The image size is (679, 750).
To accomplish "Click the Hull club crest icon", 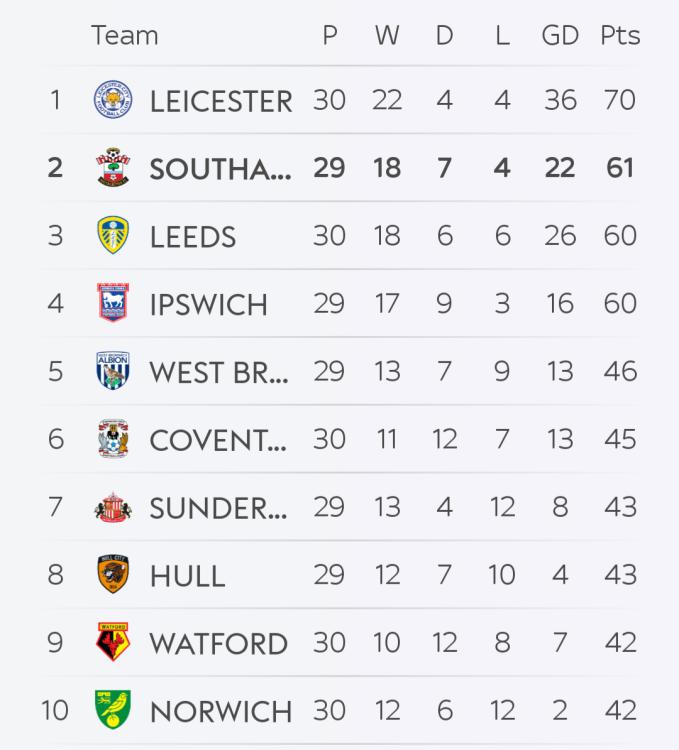I will click(x=113, y=575).
